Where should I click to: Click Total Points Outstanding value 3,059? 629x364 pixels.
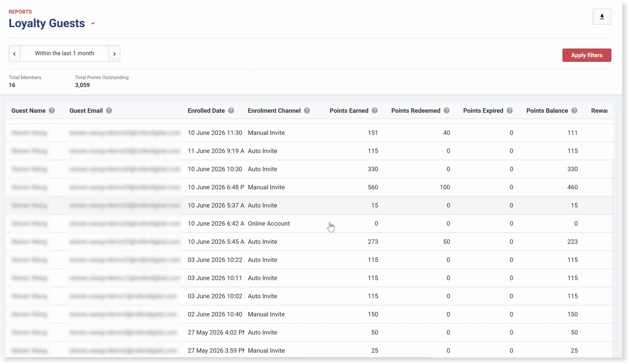(x=82, y=85)
